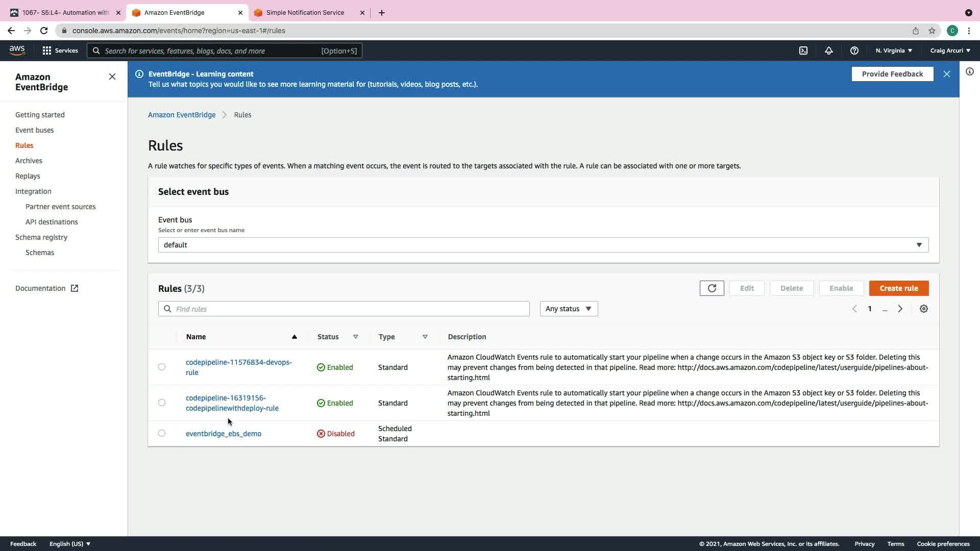Switch to Simple Notification Service tab
This screenshot has height=551, width=980.
click(x=305, y=12)
